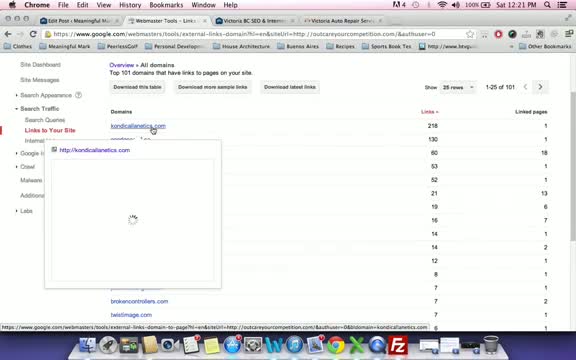The image size is (576, 360).
Task: Open Buenos Aires bookmarks folder
Action: click(298, 46)
